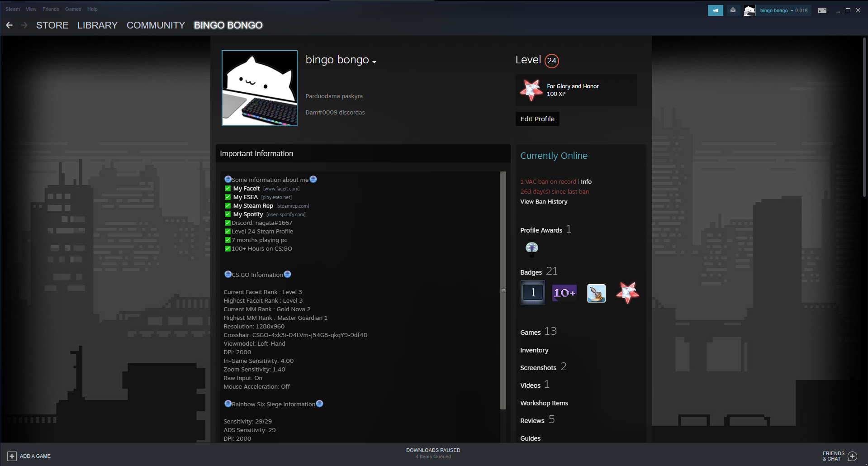Click the blue orb before 'Some information about me'
The image size is (868, 466).
[x=228, y=179]
